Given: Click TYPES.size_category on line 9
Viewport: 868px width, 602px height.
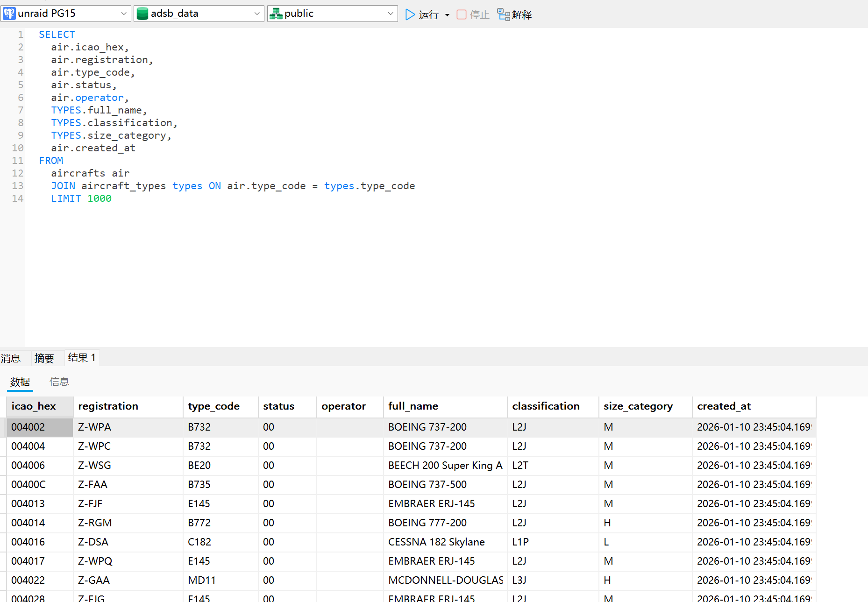Looking at the screenshot, I should [109, 135].
